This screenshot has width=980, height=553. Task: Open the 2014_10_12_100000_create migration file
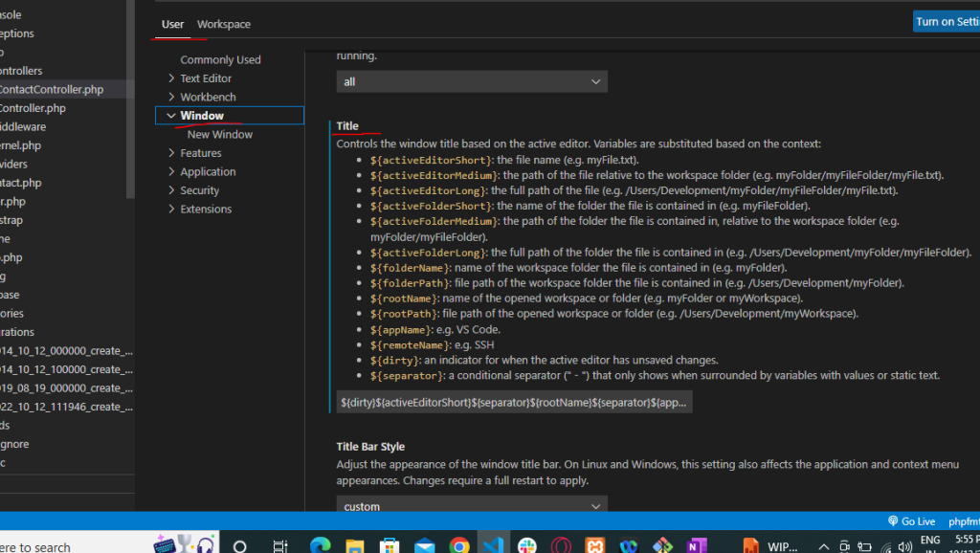(x=67, y=369)
